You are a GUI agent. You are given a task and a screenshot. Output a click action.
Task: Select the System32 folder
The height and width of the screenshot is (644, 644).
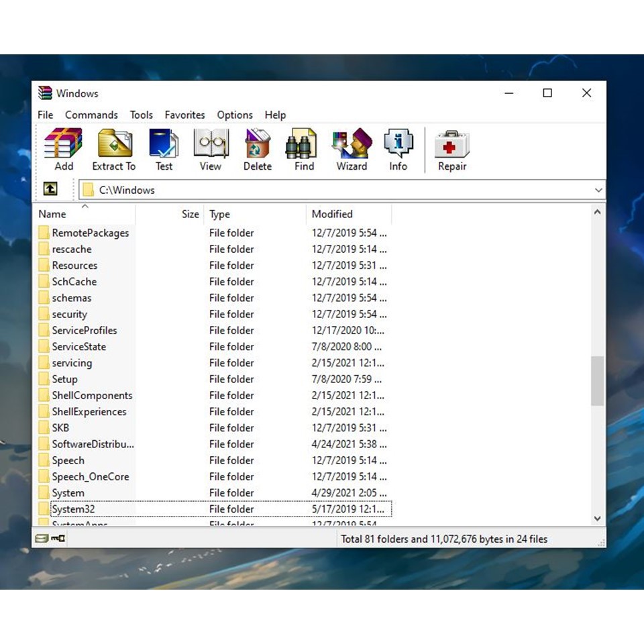pyautogui.click(x=73, y=509)
